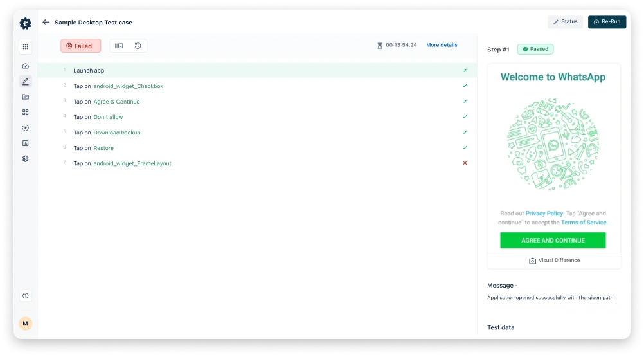Click the back arrow beside test case title
Image resolution: width=644 pixels, height=357 pixels.
(x=46, y=23)
